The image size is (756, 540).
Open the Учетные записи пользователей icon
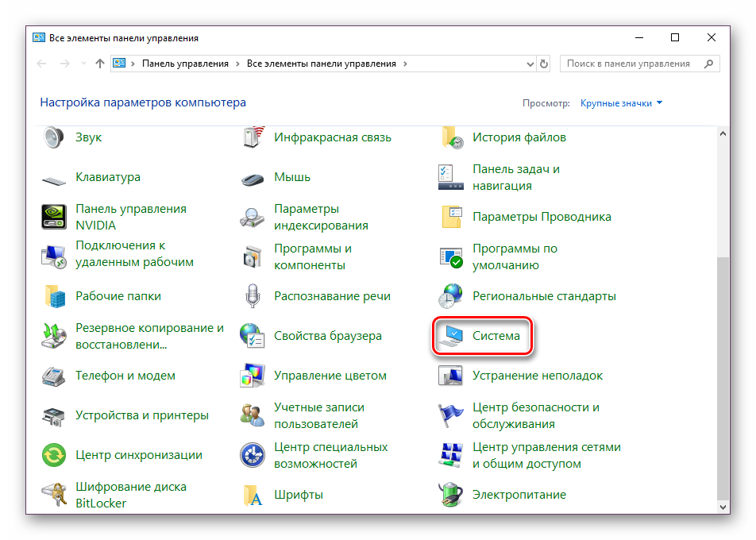point(253,415)
